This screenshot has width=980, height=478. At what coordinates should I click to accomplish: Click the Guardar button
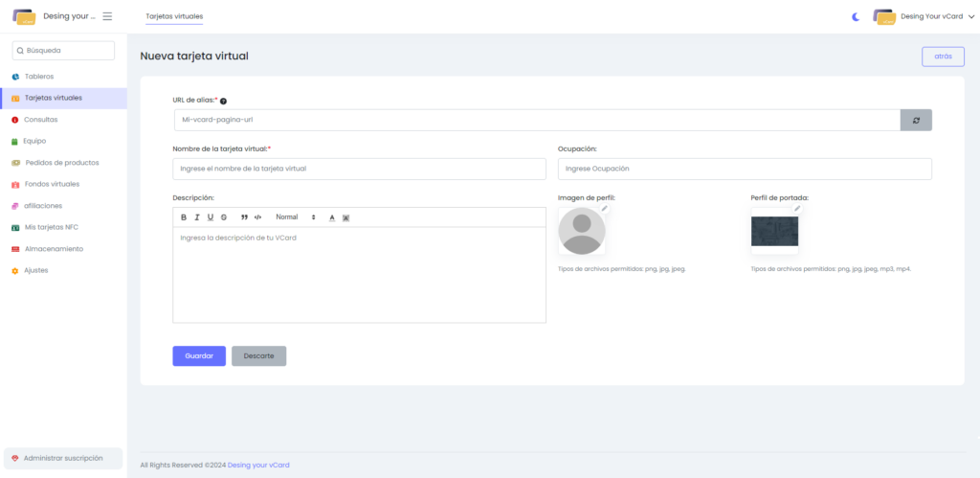tap(199, 355)
